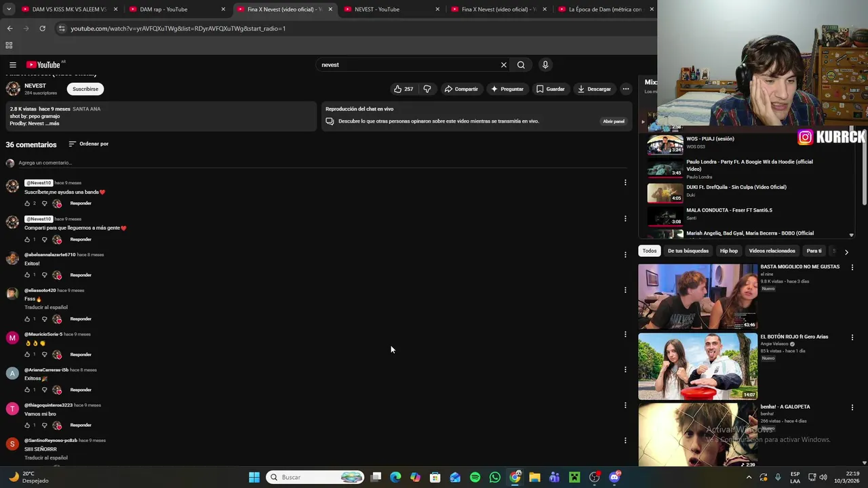Viewport: 868px width, 488px height.
Task: Open options for 'Exitos!' comment by abelsannalazarte
Action: (x=625, y=254)
